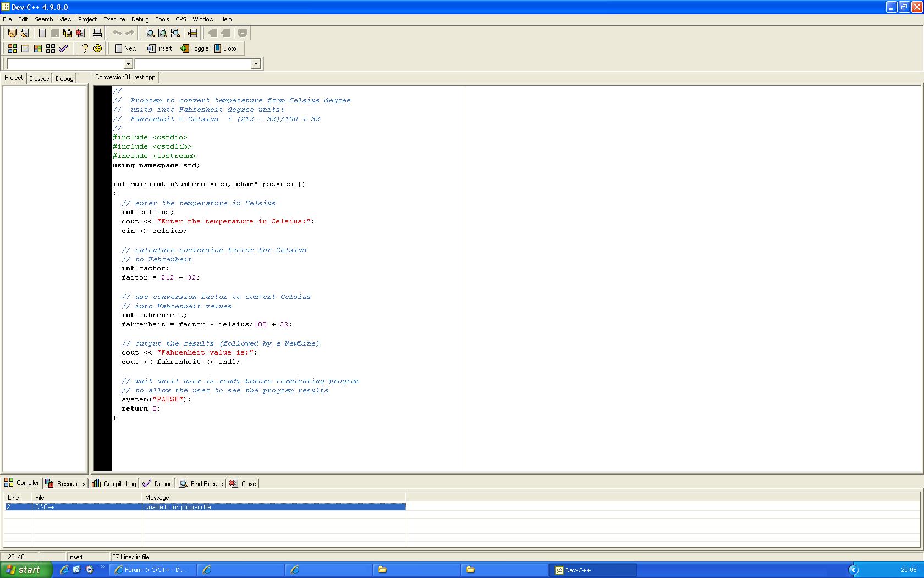
Task: Click the Go to Line icon
Action: click(192, 33)
